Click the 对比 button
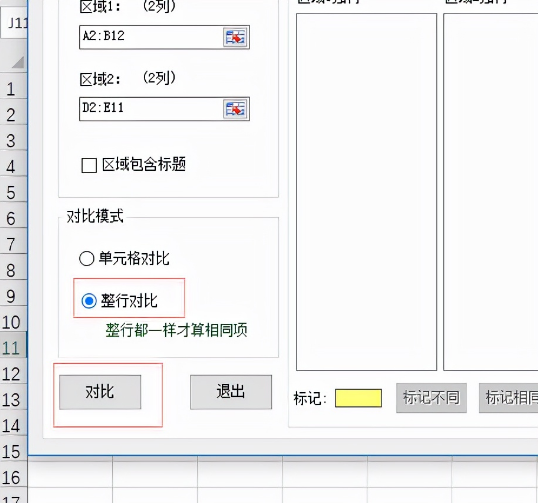Viewport: 538px width, 503px height. click(100, 392)
